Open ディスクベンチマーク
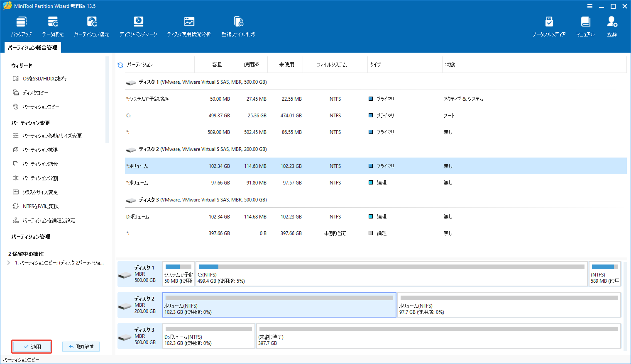Screen dimensions: 631x364 tap(138, 25)
